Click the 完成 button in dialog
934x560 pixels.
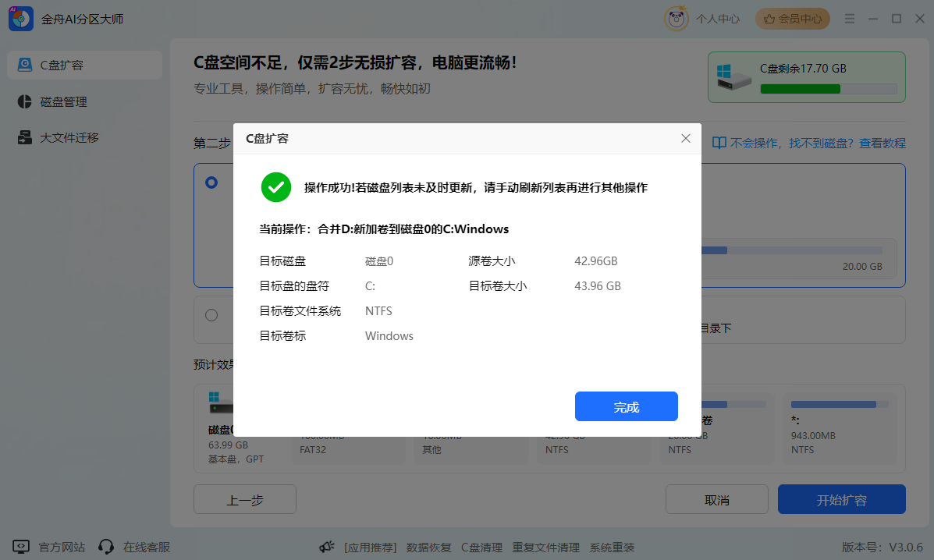tap(626, 407)
